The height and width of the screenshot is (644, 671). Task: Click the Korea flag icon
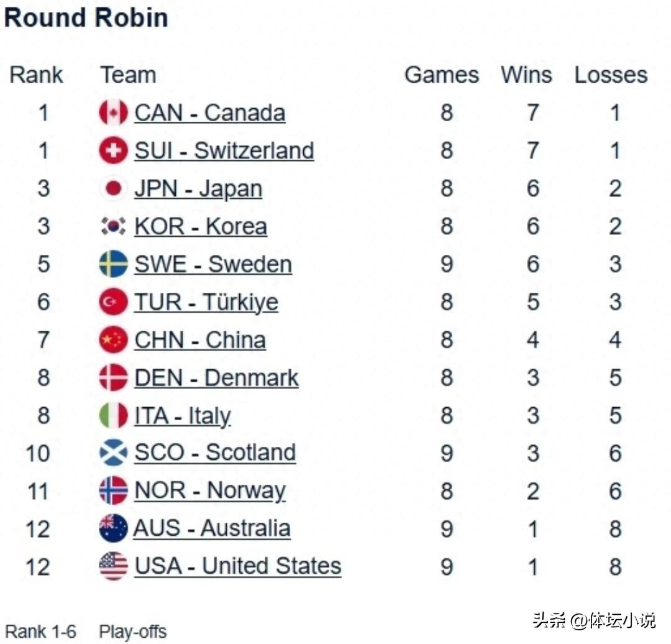[112, 226]
